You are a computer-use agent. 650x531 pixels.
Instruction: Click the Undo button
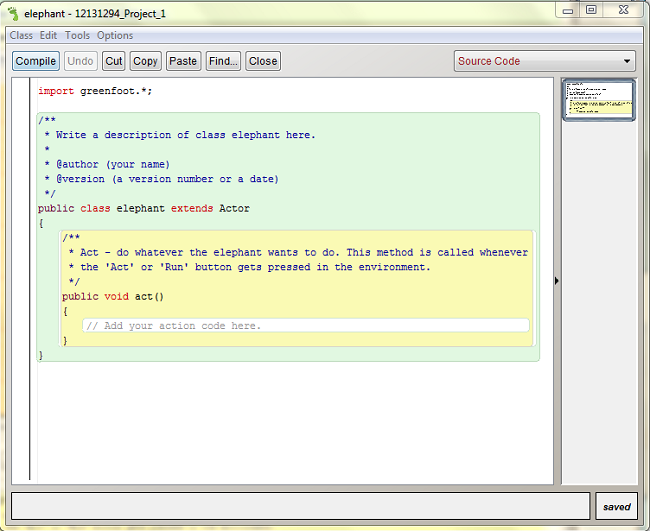point(80,61)
